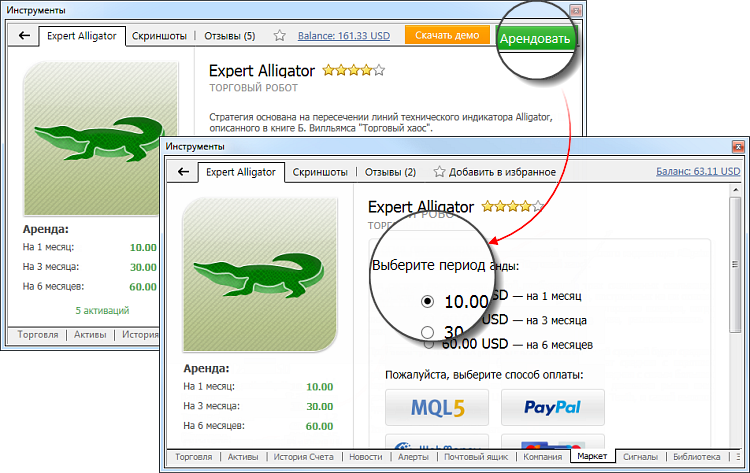Open Скриншоты tab in front window
Image resolution: width=750 pixels, height=473 pixels.
click(x=320, y=172)
